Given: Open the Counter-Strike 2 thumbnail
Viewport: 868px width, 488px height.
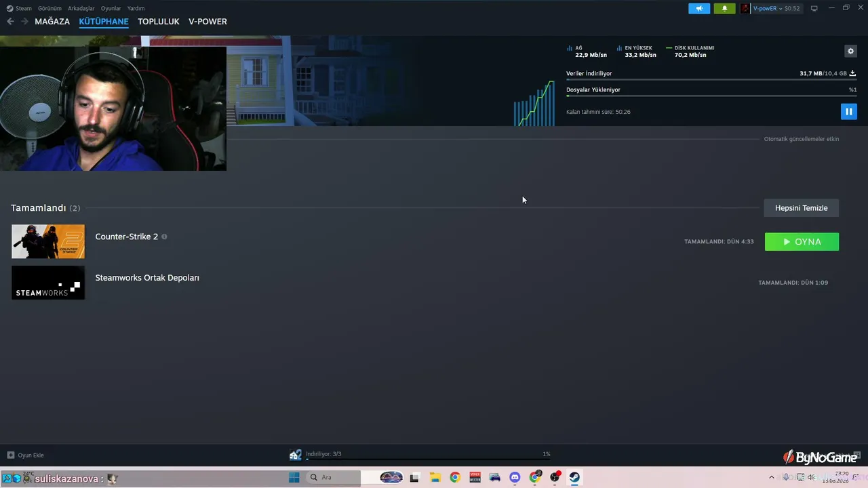Looking at the screenshot, I should pyautogui.click(x=48, y=241).
